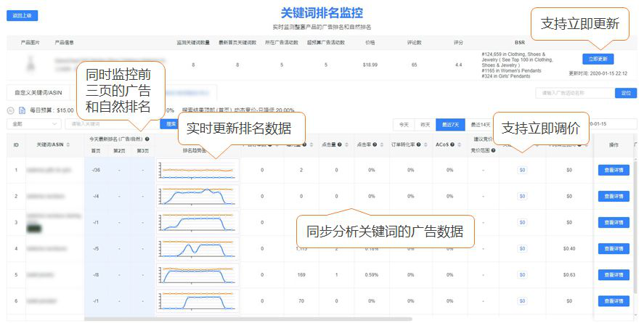Switch date range to 今天
The height and width of the screenshot is (323, 644).
pos(404,124)
